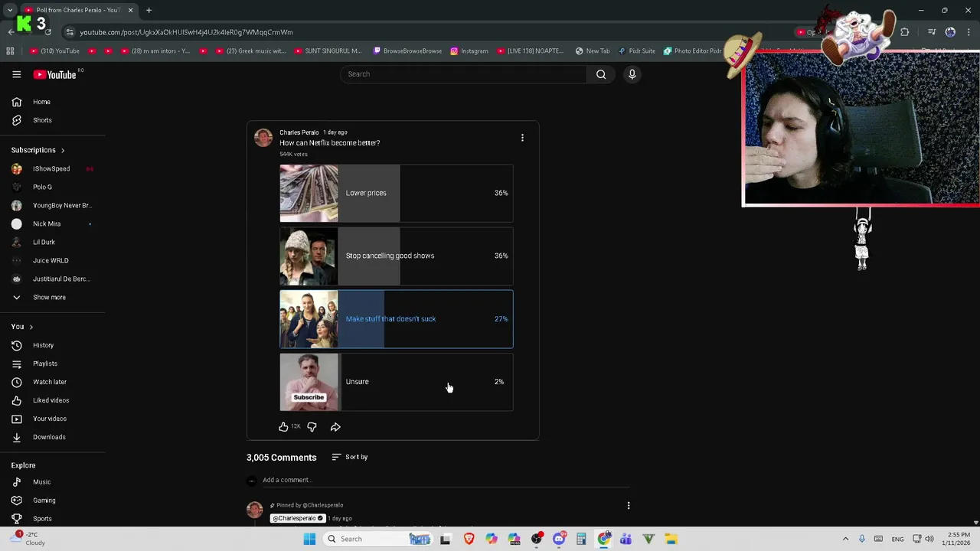Open the (310) YouTube bookmark
This screenshot has height=551, width=980.
[55, 51]
